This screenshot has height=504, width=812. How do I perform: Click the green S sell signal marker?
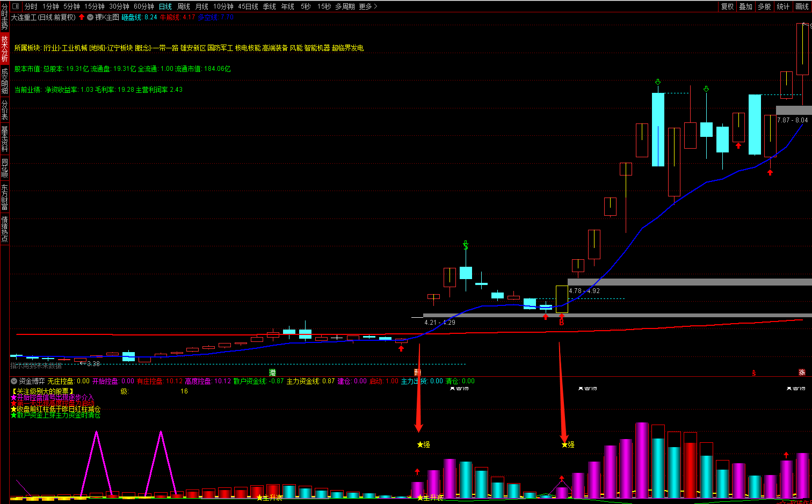point(466,245)
